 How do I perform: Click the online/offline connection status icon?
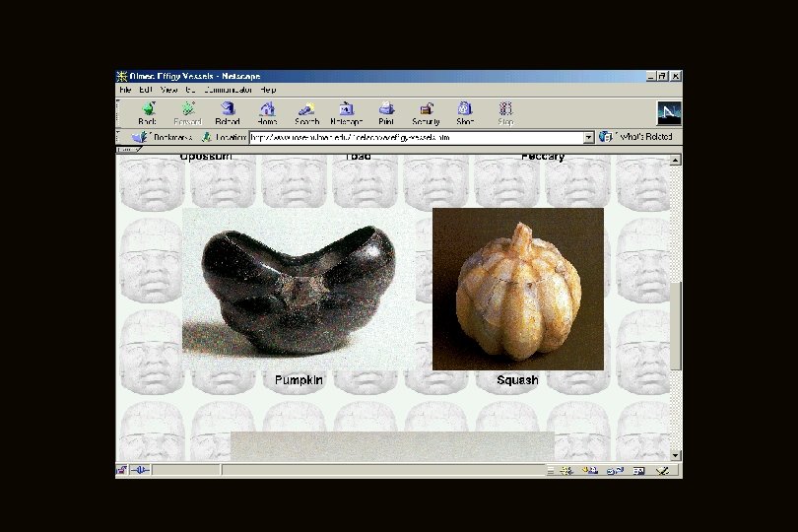click(x=140, y=470)
